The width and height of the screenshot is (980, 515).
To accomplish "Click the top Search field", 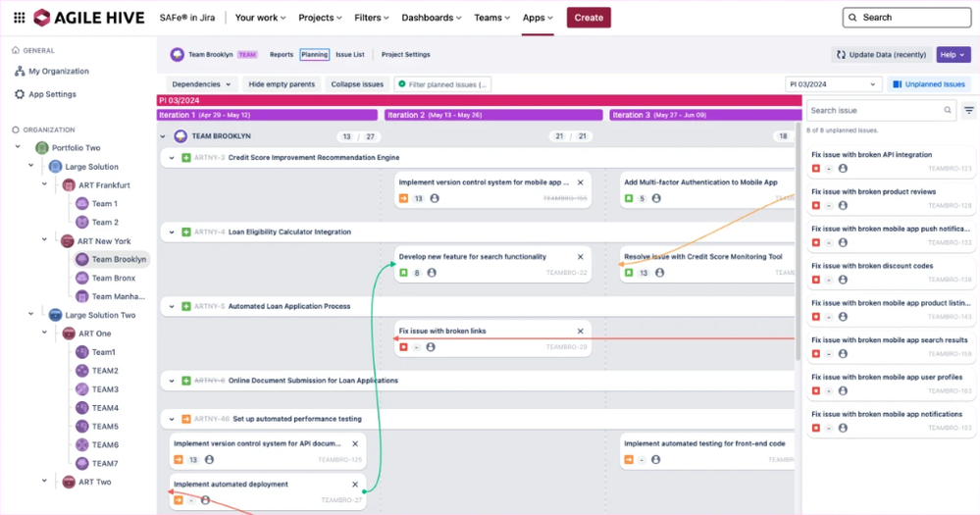I will click(x=906, y=18).
